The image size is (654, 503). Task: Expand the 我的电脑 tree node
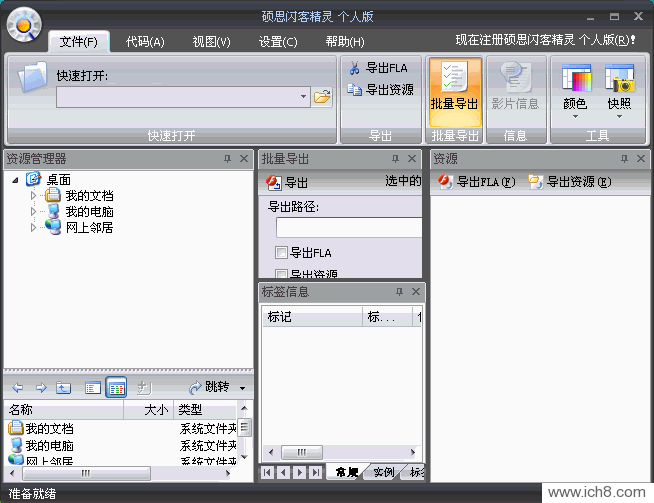[x=33, y=211]
